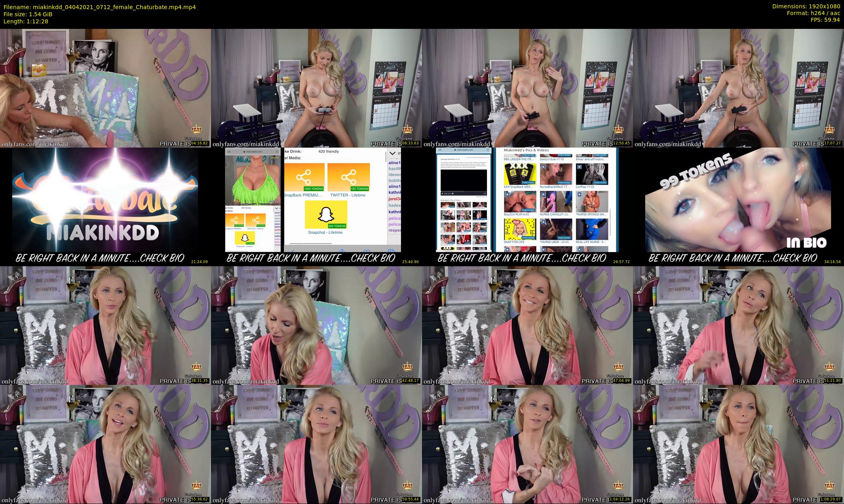Viewport: 844px width, 504px height.
Task: Open the TWITTER - Lifetime link
Action: [348, 195]
